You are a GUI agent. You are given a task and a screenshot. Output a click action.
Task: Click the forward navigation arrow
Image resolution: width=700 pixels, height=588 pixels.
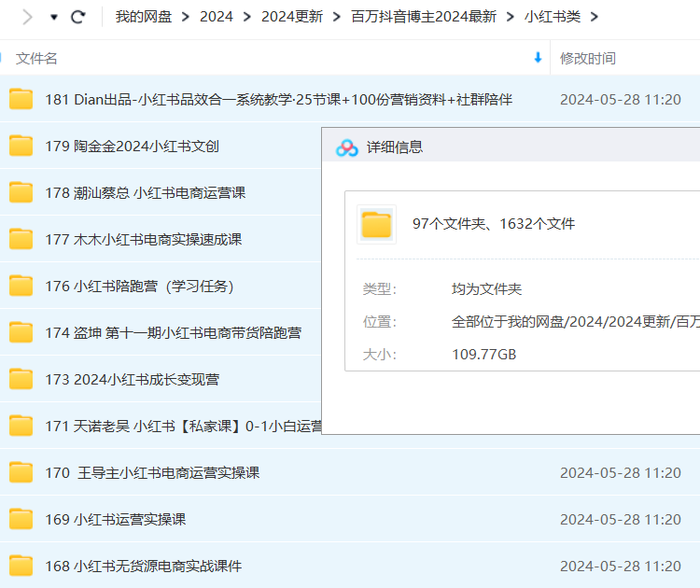coord(27,17)
